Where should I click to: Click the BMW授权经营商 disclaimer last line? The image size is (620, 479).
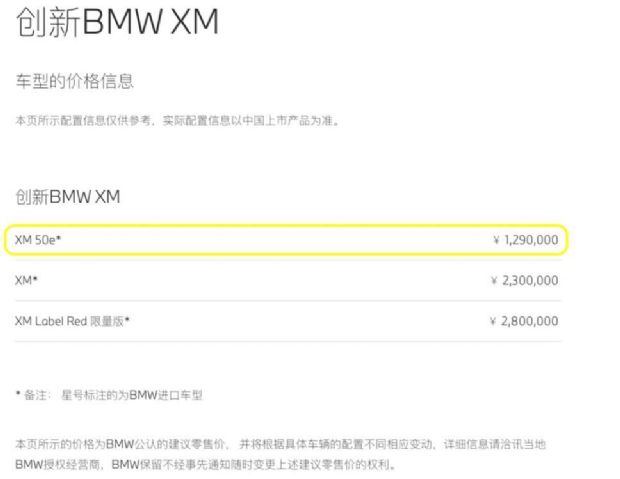(x=205, y=464)
